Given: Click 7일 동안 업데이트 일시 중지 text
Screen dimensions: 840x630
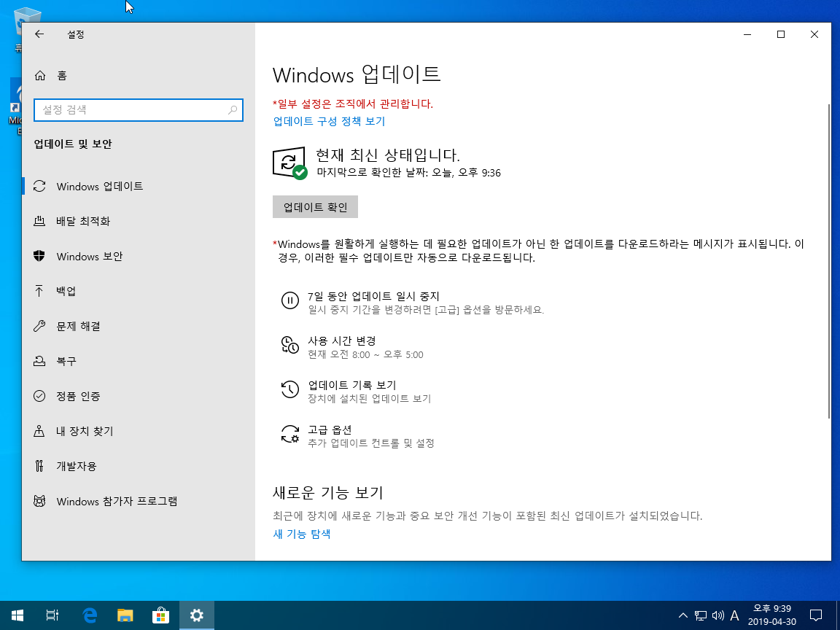Looking at the screenshot, I should pyautogui.click(x=373, y=296).
